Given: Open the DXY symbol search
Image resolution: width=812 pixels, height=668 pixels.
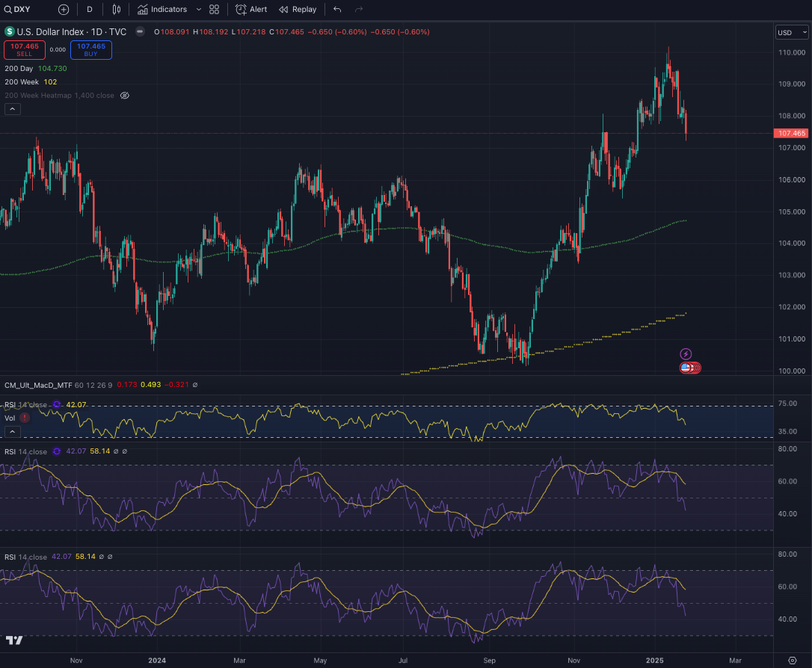Looking at the screenshot, I should 18,9.
